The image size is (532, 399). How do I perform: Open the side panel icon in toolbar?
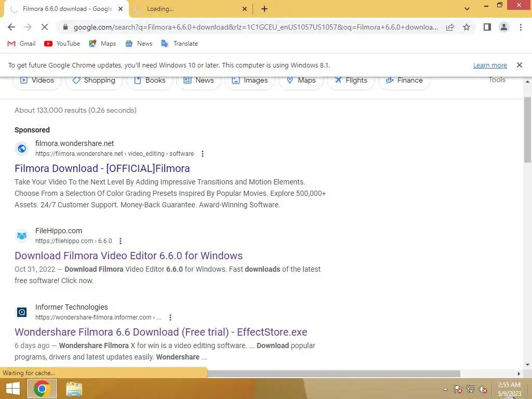[487, 27]
